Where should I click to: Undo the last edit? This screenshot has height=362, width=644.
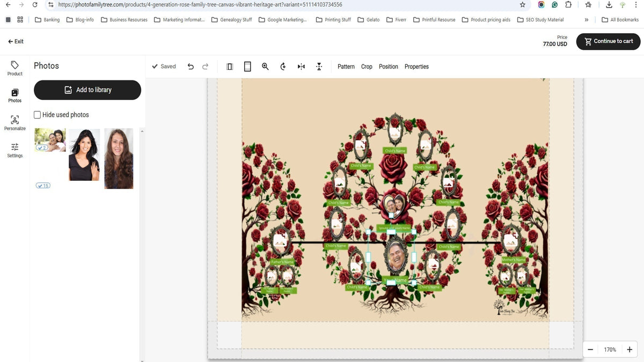191,67
